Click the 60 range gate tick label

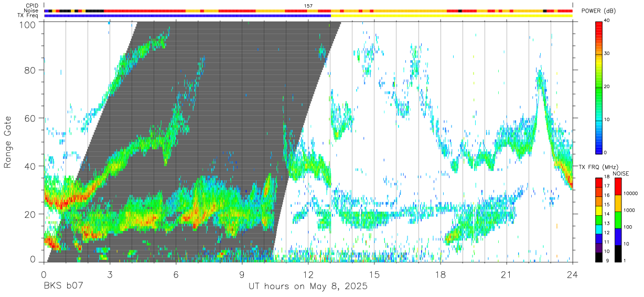tap(31, 118)
